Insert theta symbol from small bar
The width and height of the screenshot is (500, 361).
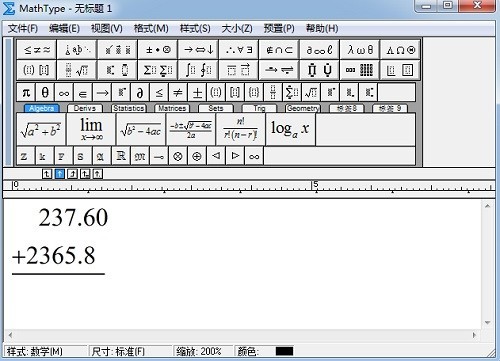click(x=45, y=92)
